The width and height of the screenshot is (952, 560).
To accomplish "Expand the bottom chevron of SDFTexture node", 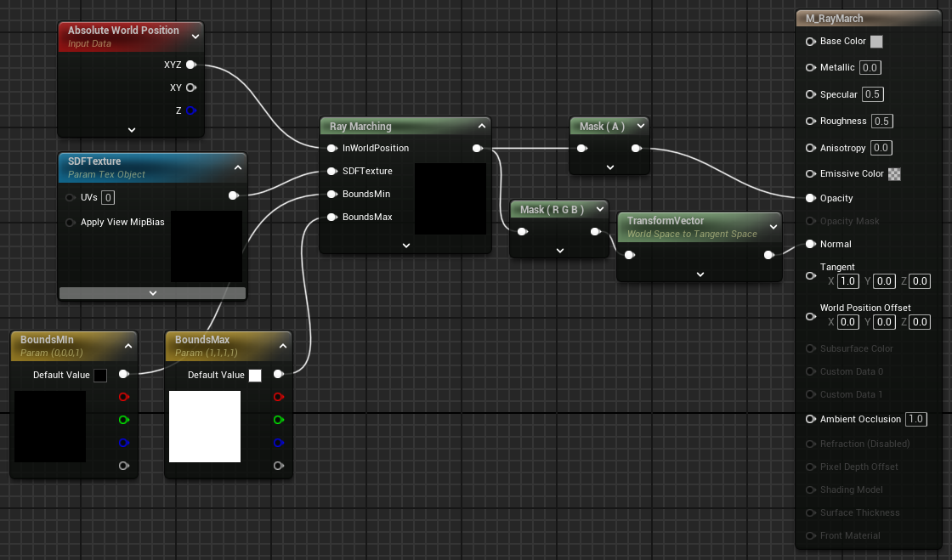I will coord(152,292).
